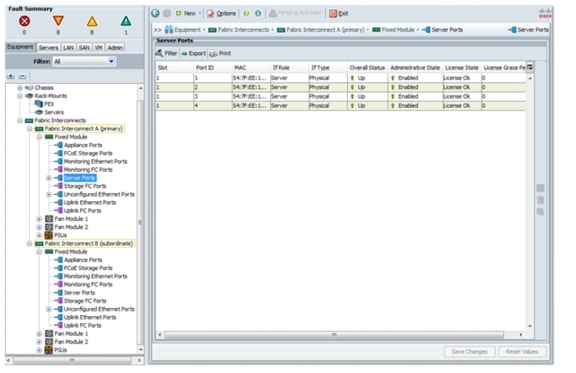Click the help question mark icon

(246, 13)
